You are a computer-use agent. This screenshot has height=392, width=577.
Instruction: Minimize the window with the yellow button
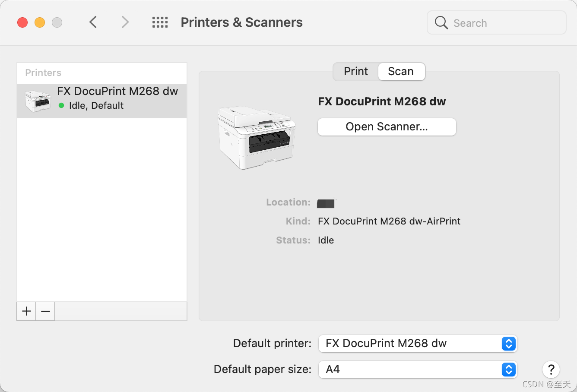(40, 22)
